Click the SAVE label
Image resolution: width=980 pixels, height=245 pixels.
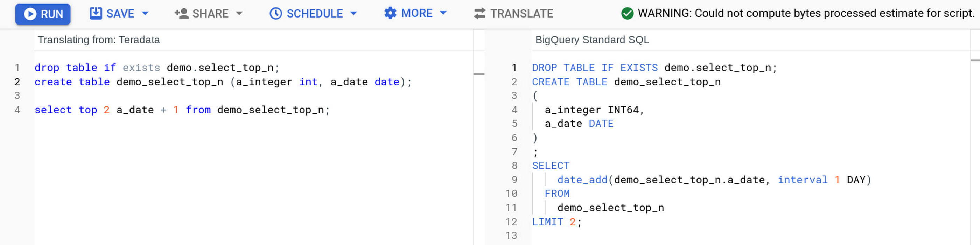click(120, 14)
